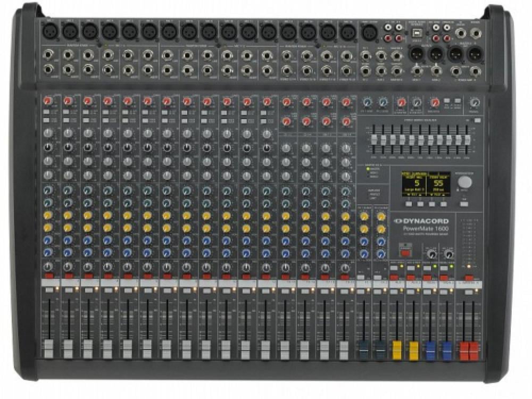This screenshot has height=399, width=532.
Task: Toggle the graphic equalizer on switch
Action: click(x=477, y=121)
